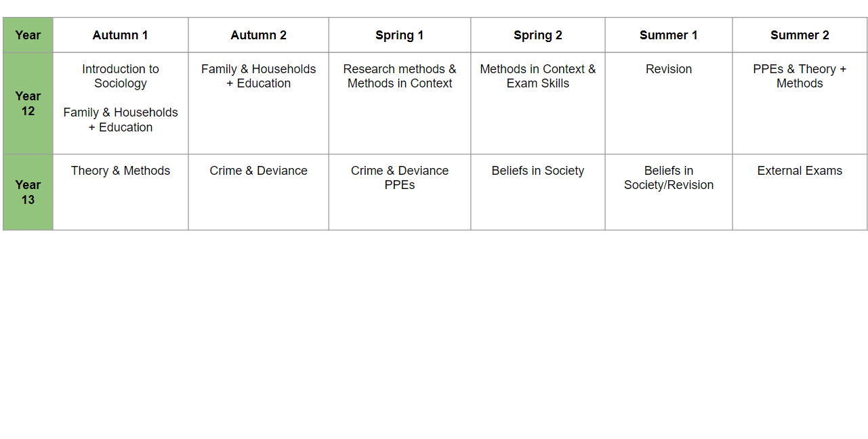
Task: Click the Theory & Methods cell
Action: coord(121,192)
